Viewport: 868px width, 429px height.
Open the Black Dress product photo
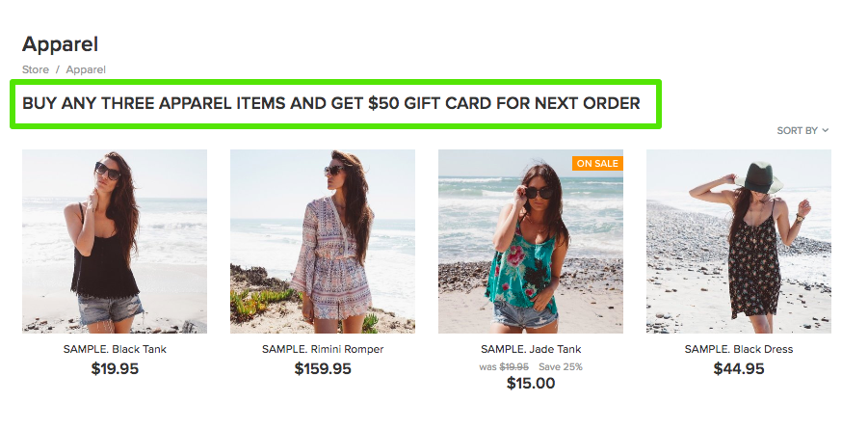739,241
